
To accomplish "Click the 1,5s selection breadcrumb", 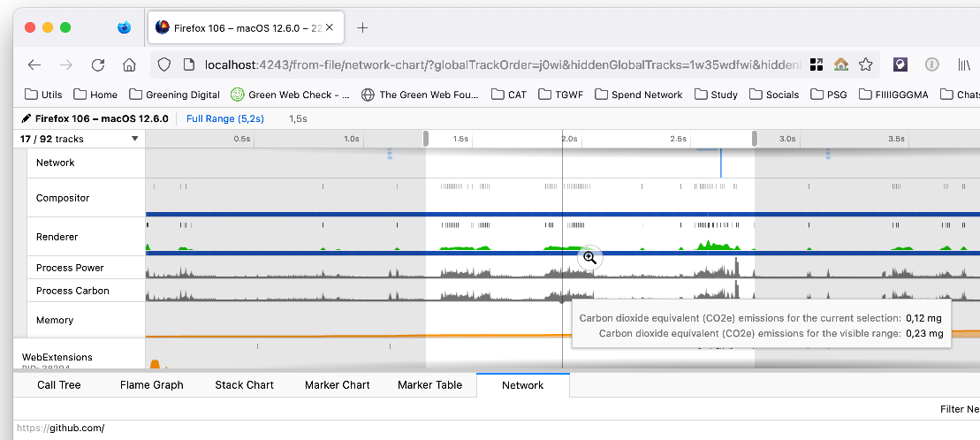I will pos(298,118).
